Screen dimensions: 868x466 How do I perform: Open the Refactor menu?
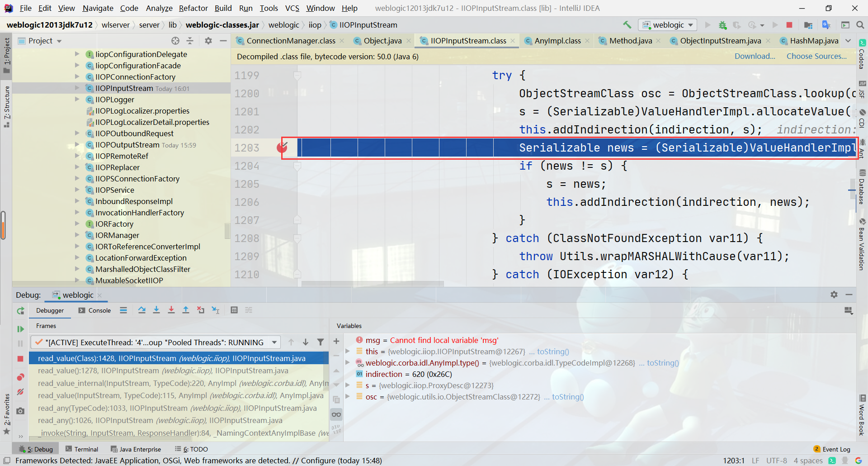click(x=193, y=8)
